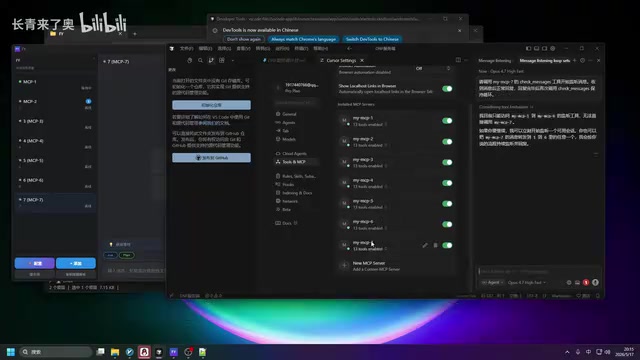The height and width of the screenshot is (360, 640).
Task: Delete my-mcp-7 using the trash icon
Action: [x=435, y=245]
